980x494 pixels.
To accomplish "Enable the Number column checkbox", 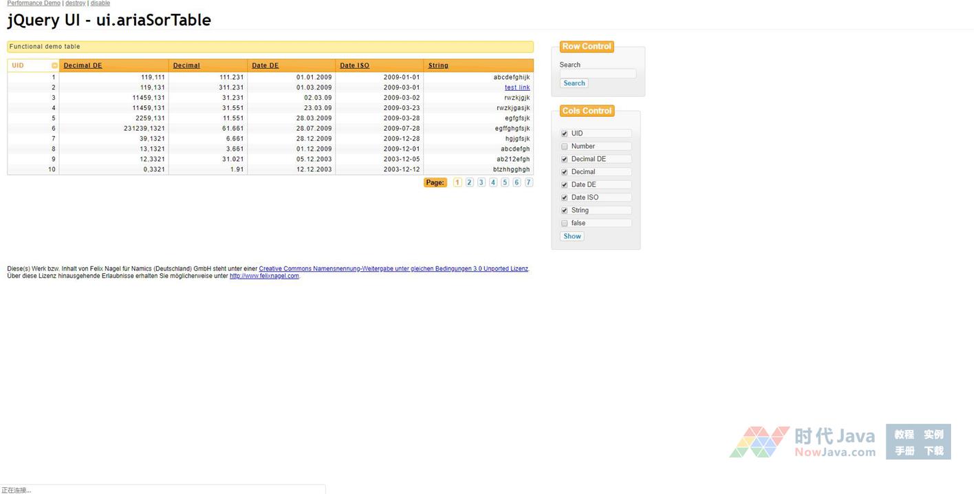I will coord(565,147).
